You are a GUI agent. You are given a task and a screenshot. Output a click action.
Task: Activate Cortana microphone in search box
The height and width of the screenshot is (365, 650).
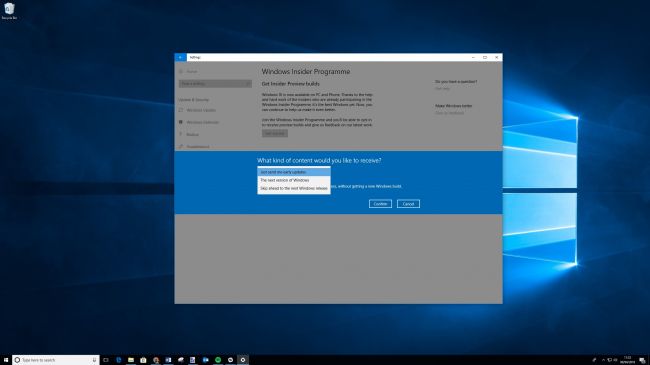94,360
